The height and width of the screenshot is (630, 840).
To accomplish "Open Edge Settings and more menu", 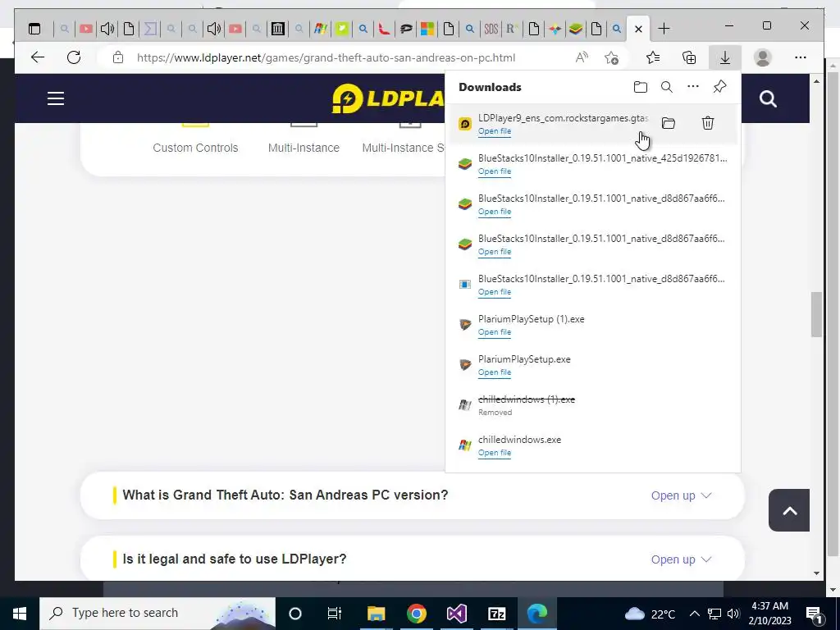I will 801,57.
